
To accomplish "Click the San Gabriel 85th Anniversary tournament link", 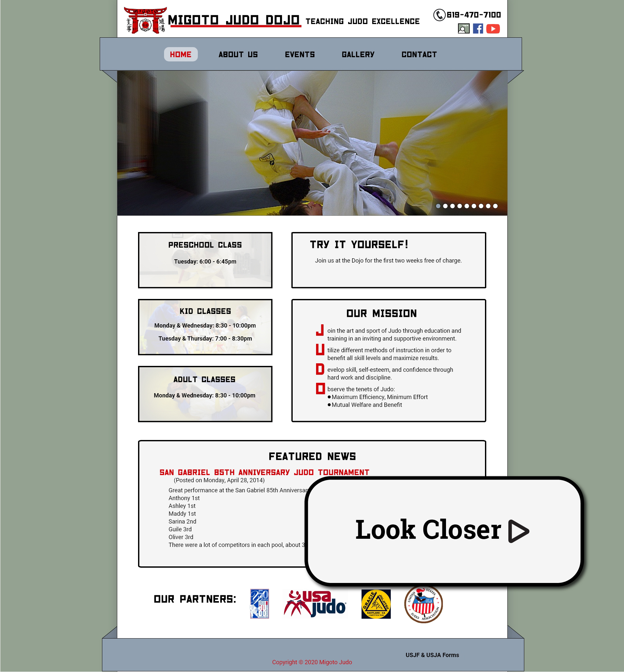I will tap(264, 472).
